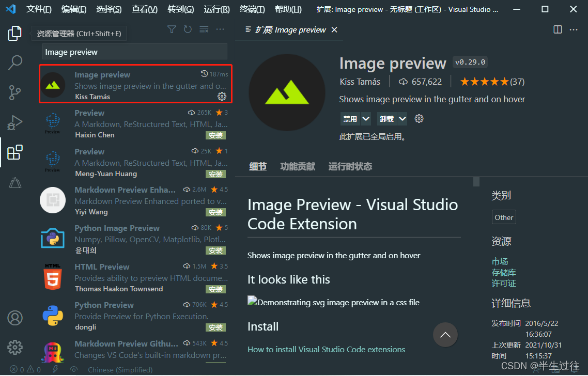Click the HTML5 logo of HTML Preview

point(53,277)
